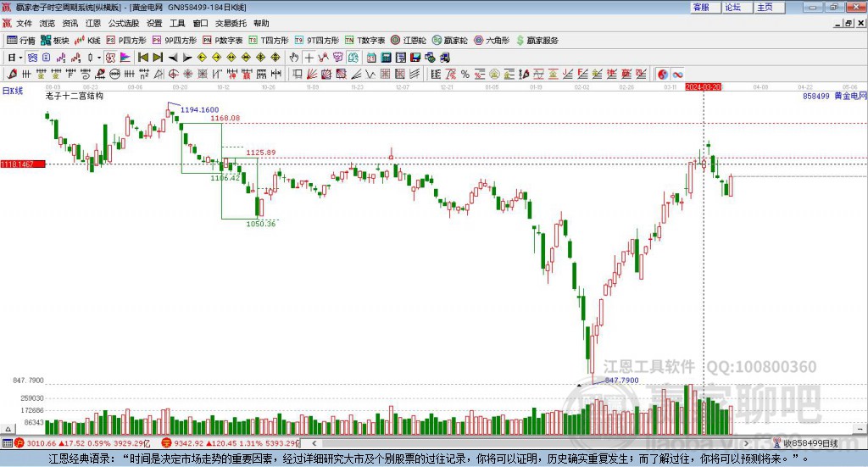Click the 黄金电网 code label 858499
Screen dimensions: 868x467
tap(815, 97)
